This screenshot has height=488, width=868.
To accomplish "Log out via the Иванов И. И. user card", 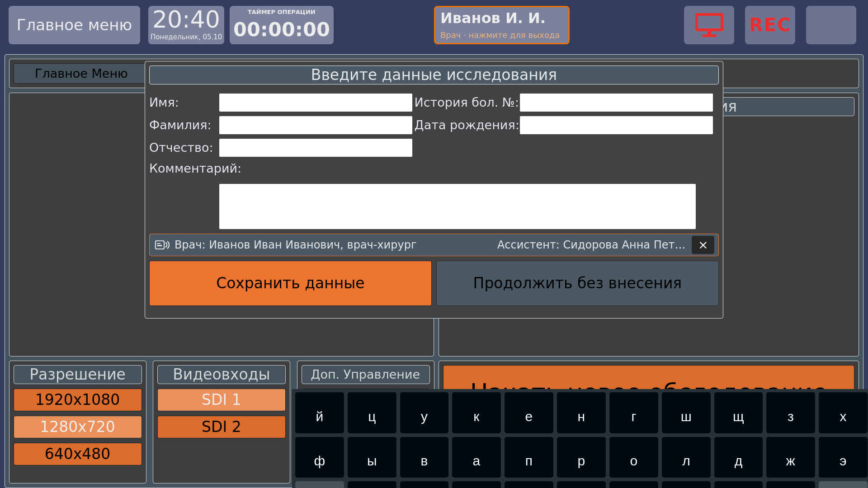I will click(502, 25).
